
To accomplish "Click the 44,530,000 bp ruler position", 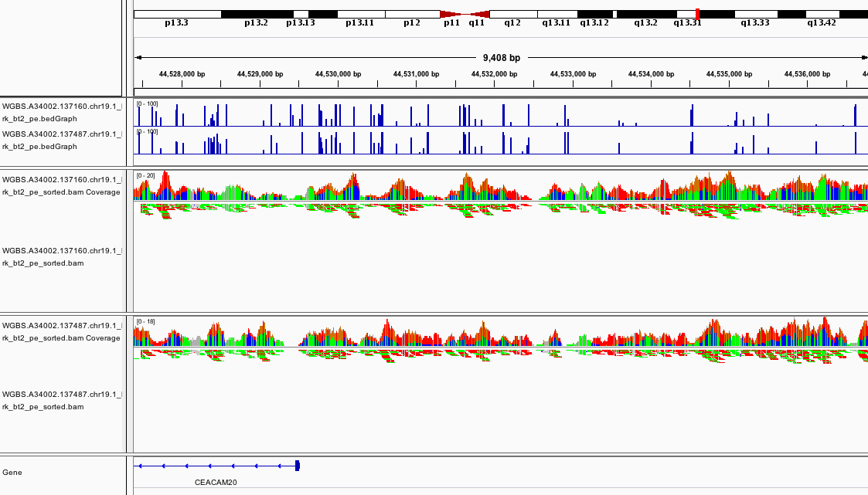I will [x=338, y=74].
